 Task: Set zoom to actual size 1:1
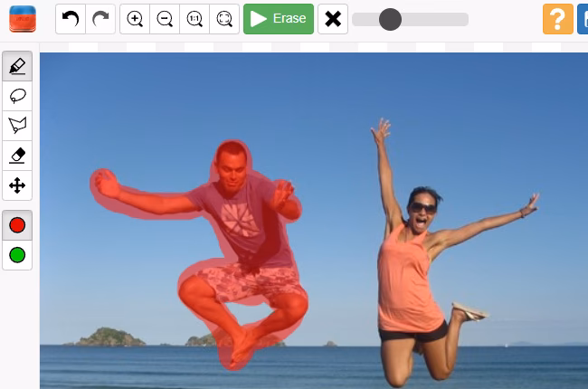click(x=194, y=19)
